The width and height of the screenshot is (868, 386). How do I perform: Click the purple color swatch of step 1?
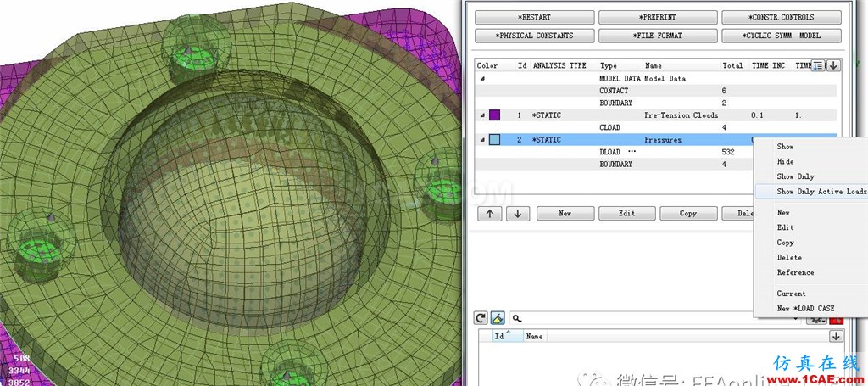(x=494, y=115)
